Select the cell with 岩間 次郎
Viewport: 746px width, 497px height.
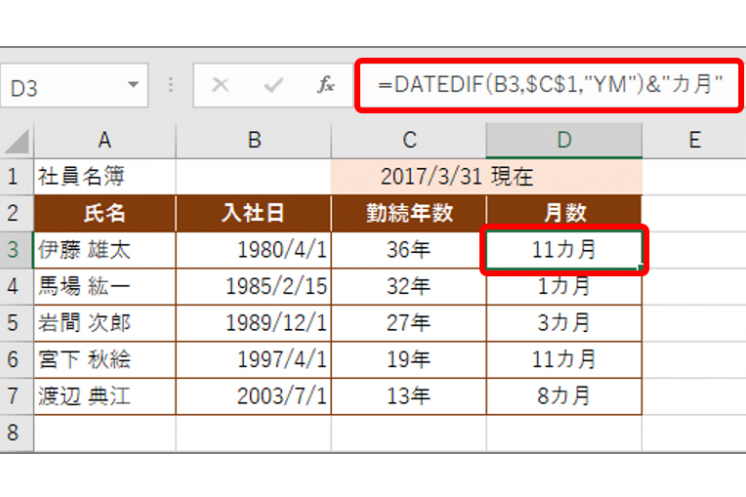click(x=105, y=323)
